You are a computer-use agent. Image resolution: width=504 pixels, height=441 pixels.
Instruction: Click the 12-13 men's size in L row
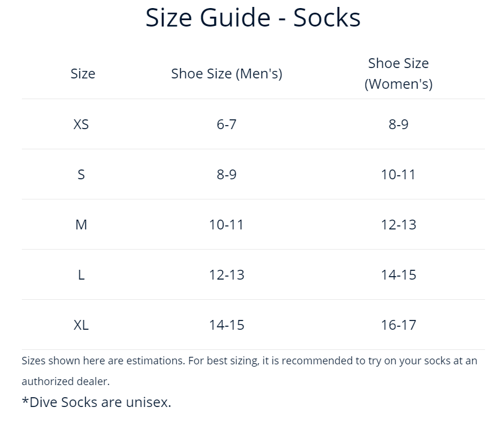226,275
